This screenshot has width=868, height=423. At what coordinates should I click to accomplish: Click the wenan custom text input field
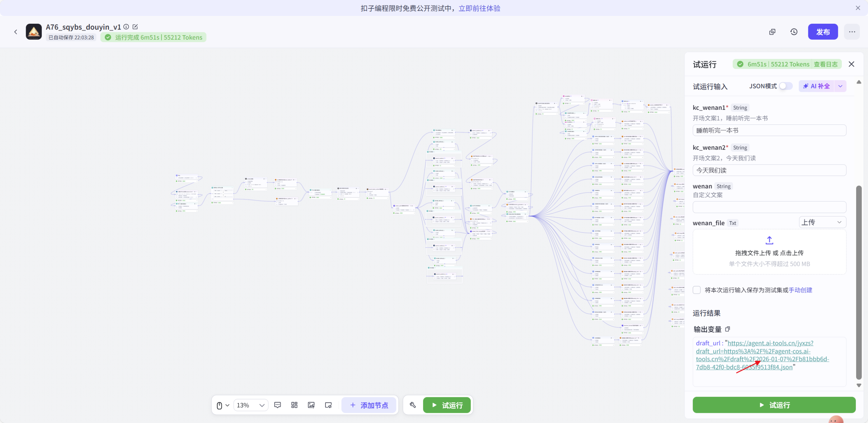pos(769,207)
